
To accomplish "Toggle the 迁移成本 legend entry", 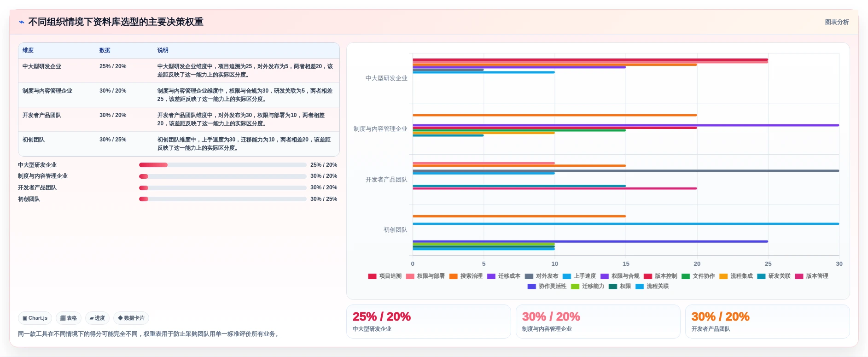I will [503, 276].
